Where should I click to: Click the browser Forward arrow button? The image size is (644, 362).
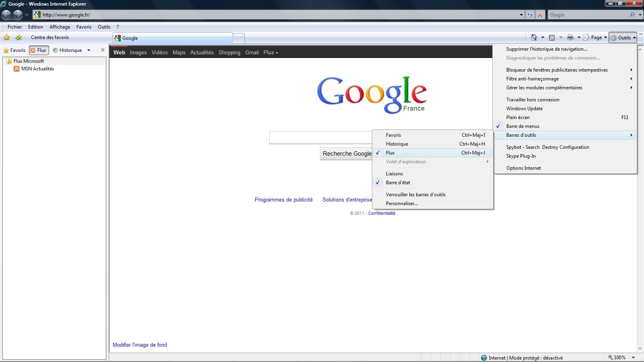pos(18,15)
